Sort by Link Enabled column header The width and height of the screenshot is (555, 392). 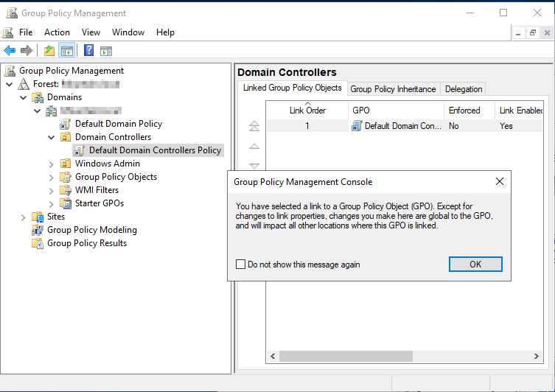point(519,111)
